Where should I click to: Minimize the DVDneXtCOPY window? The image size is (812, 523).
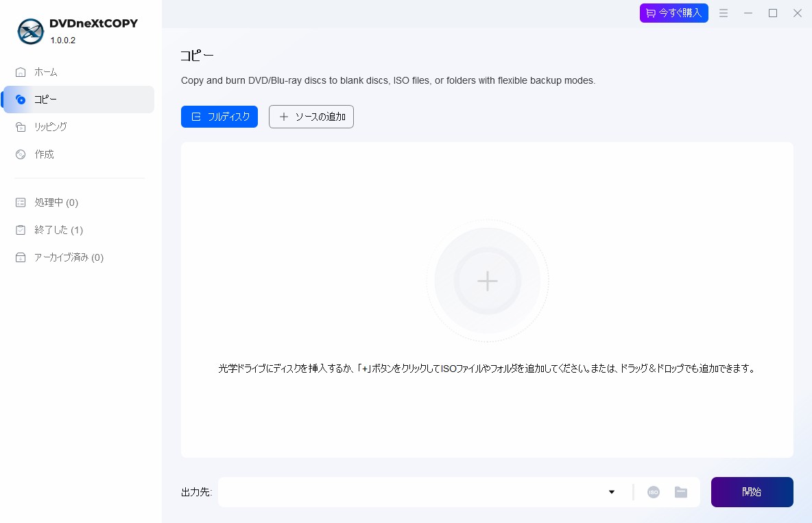click(x=748, y=14)
